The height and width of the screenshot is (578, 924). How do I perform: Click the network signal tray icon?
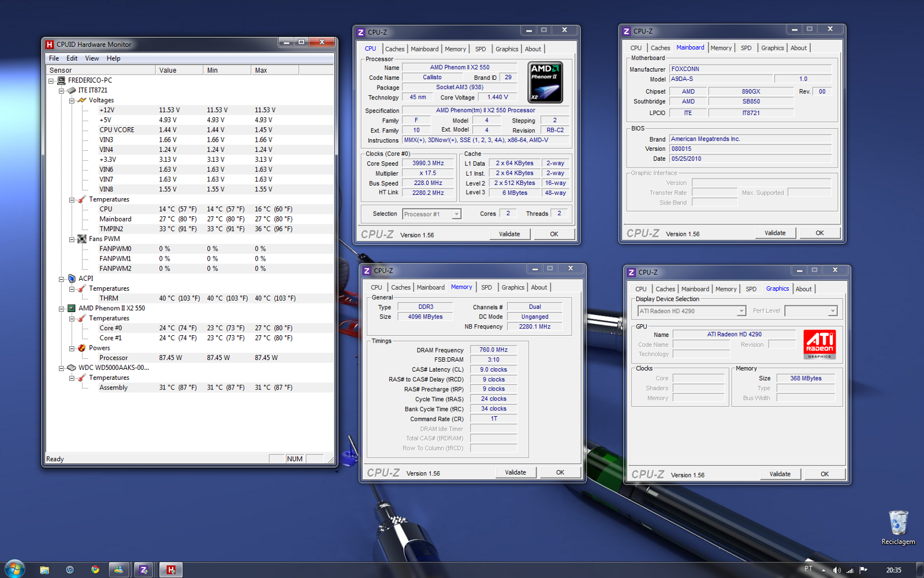(850, 570)
